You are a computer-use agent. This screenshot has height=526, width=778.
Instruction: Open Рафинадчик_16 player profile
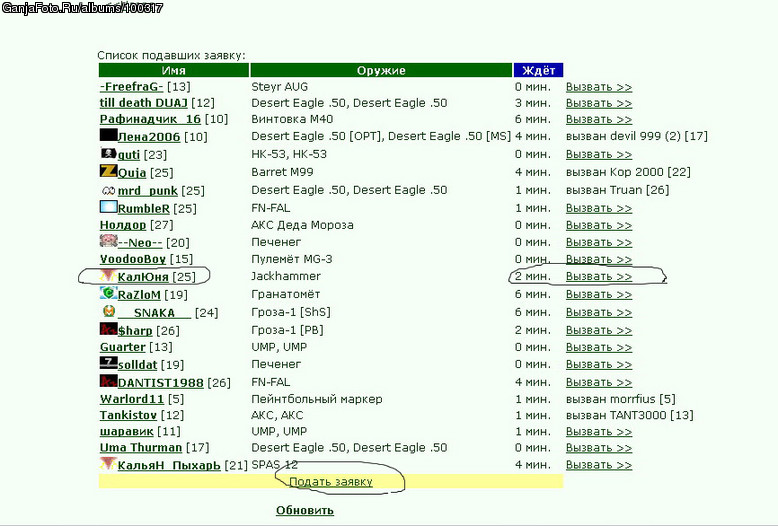(x=150, y=120)
